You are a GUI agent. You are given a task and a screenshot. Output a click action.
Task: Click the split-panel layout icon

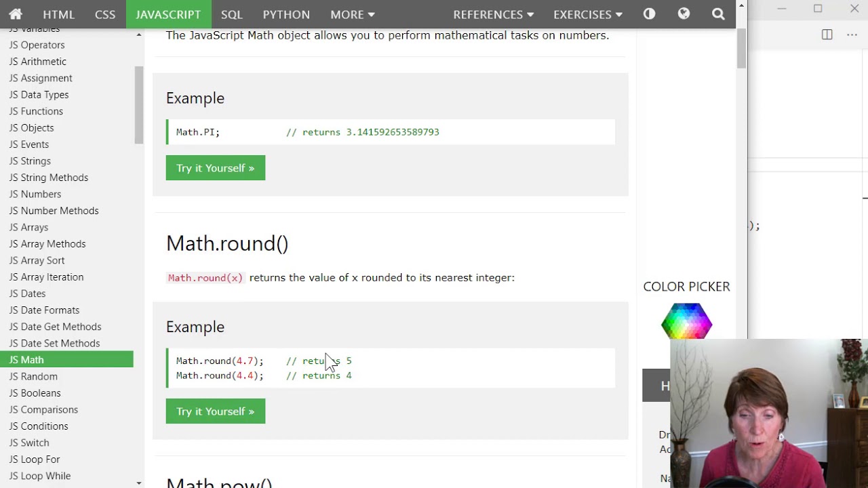click(x=827, y=35)
